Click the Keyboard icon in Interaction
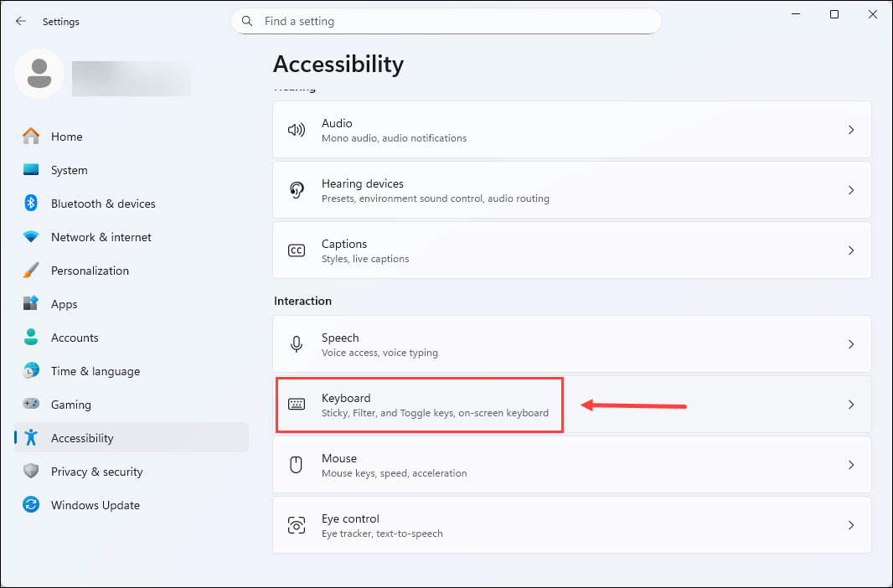The width and height of the screenshot is (893, 588). 297,405
